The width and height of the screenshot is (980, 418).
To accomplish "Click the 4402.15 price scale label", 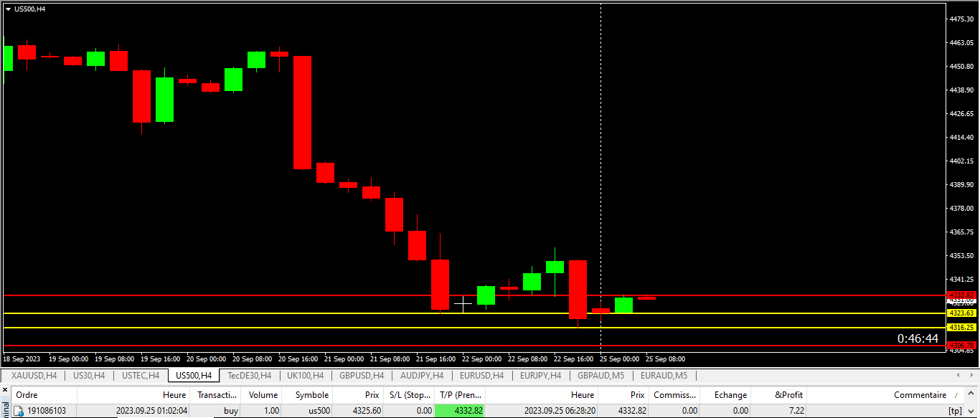I will point(961,161).
